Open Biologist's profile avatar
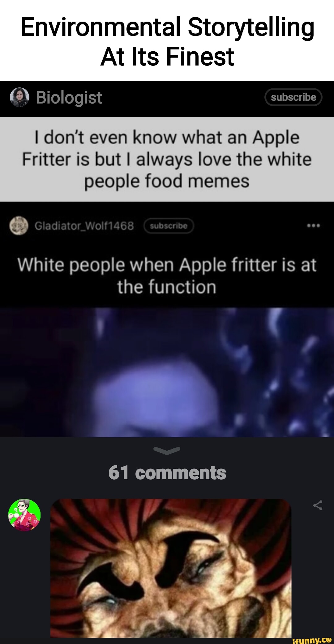Image resolution: width=334 pixels, height=644 pixels. (x=19, y=97)
